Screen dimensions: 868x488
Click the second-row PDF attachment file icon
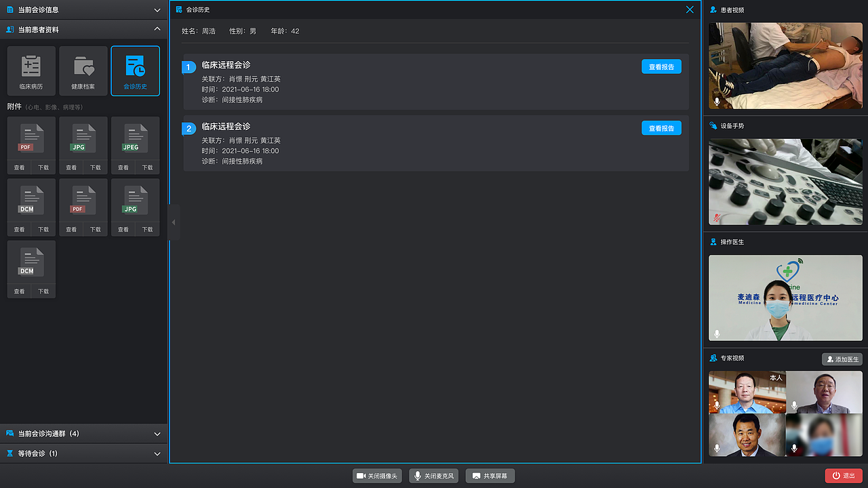click(83, 200)
